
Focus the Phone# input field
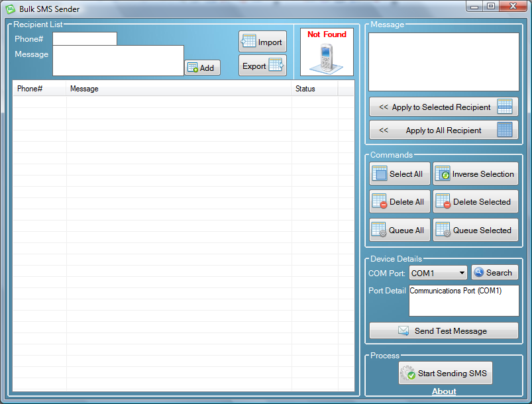point(85,38)
